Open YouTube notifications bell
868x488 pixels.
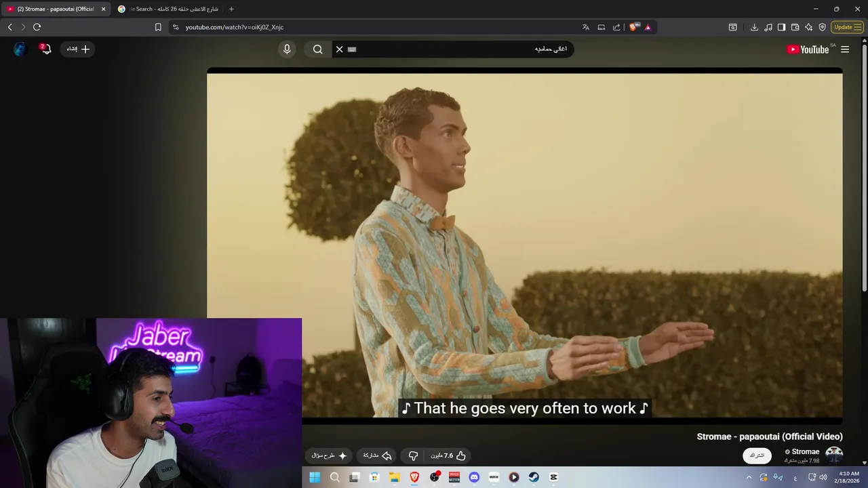click(x=45, y=49)
